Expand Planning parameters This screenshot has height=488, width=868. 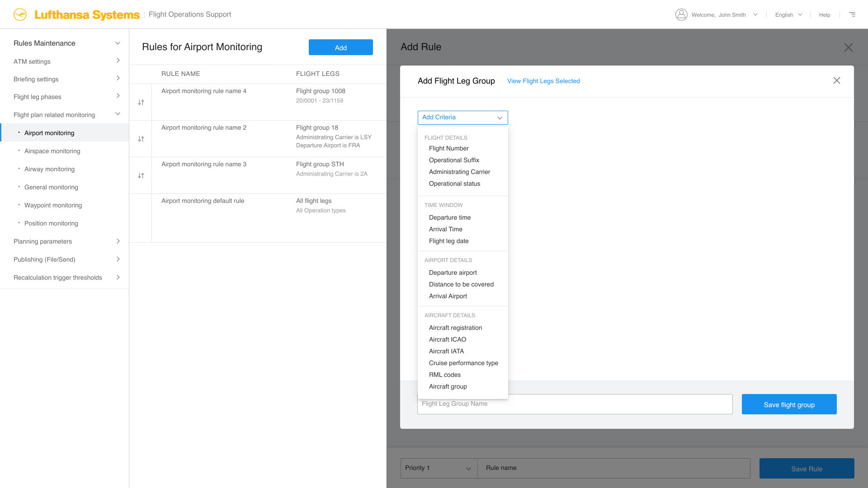pyautogui.click(x=118, y=241)
